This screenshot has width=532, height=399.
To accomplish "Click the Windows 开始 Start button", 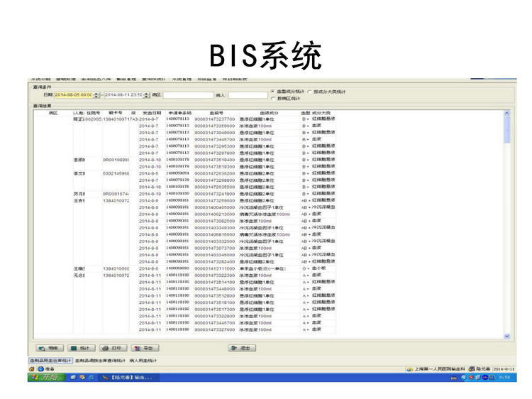I will (47, 377).
